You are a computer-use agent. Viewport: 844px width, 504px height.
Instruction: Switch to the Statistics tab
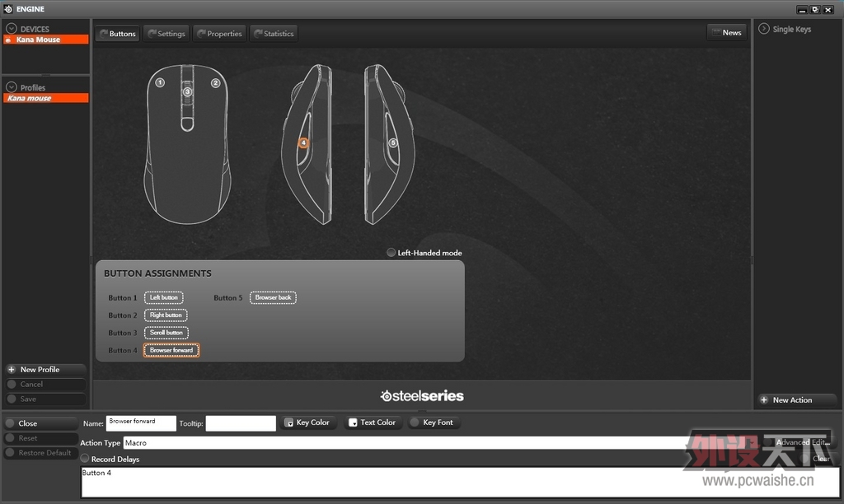(x=274, y=33)
